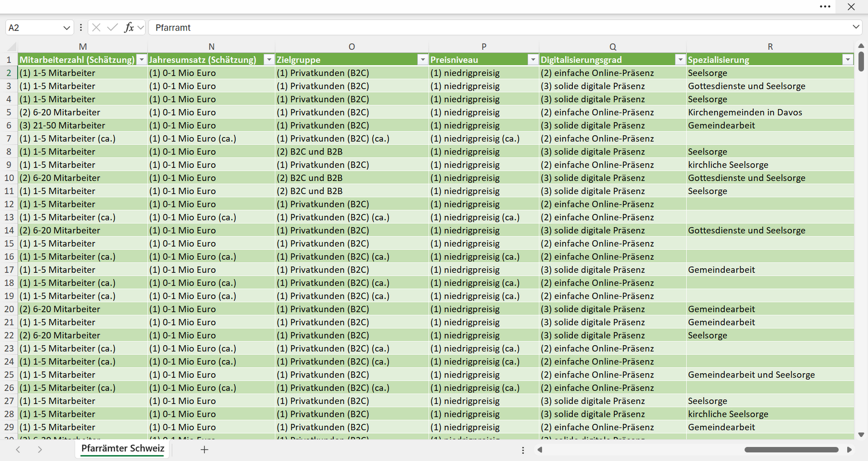Select column Q header

[x=612, y=47]
